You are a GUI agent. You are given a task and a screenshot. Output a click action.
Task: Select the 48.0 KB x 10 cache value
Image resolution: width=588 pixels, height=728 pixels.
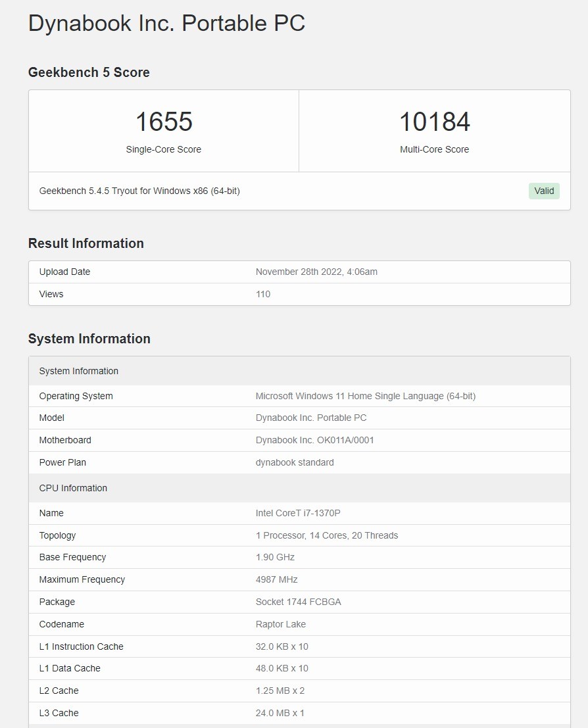click(282, 668)
